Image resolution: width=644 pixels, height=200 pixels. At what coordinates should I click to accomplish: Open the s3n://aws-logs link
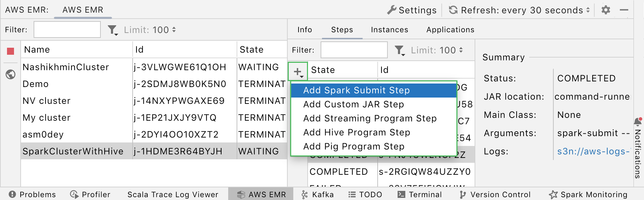point(593,152)
